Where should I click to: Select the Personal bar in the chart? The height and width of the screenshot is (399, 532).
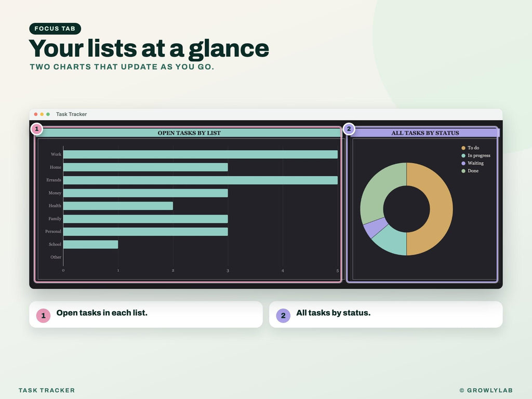(145, 232)
